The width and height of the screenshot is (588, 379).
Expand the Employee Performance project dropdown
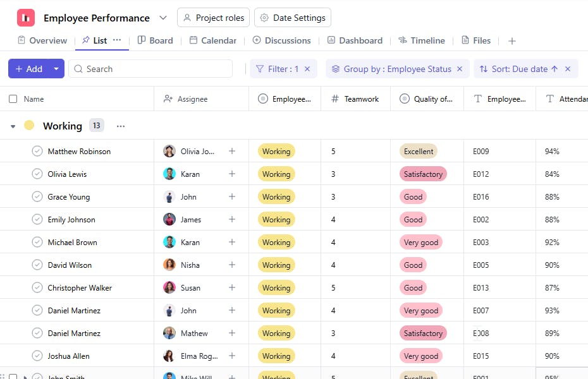(x=163, y=18)
